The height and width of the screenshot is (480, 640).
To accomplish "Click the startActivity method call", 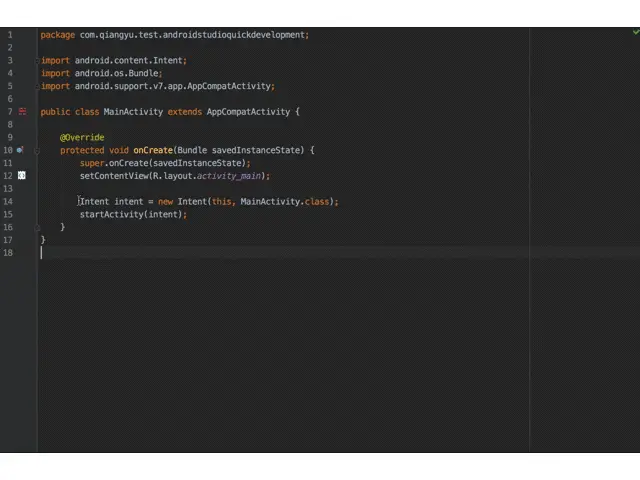I will (x=111, y=214).
